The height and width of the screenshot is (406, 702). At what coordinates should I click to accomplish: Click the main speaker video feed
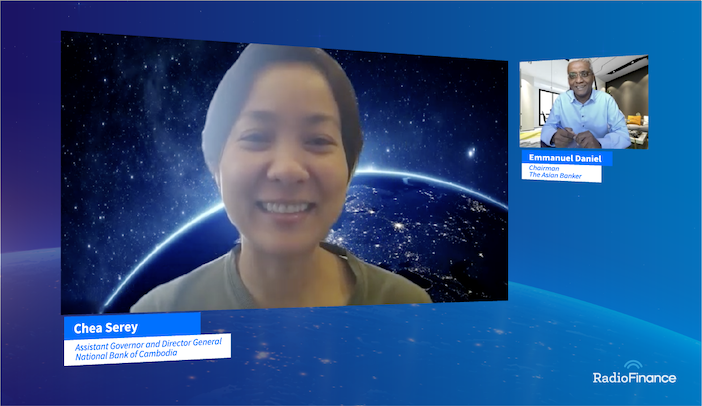point(284,172)
